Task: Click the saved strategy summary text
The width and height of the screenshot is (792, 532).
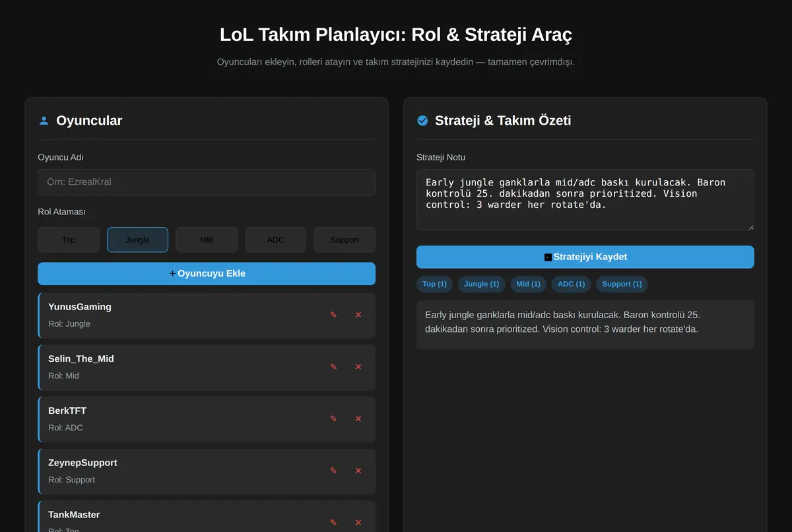Action: point(562,321)
